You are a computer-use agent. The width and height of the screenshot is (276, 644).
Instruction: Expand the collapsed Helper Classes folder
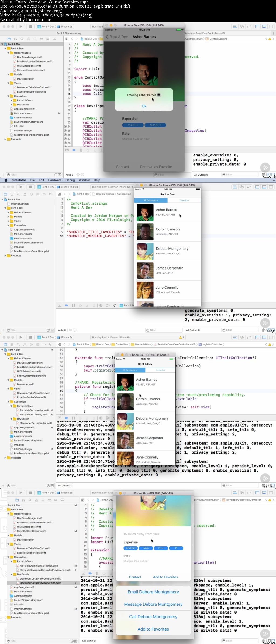pos(8,212)
